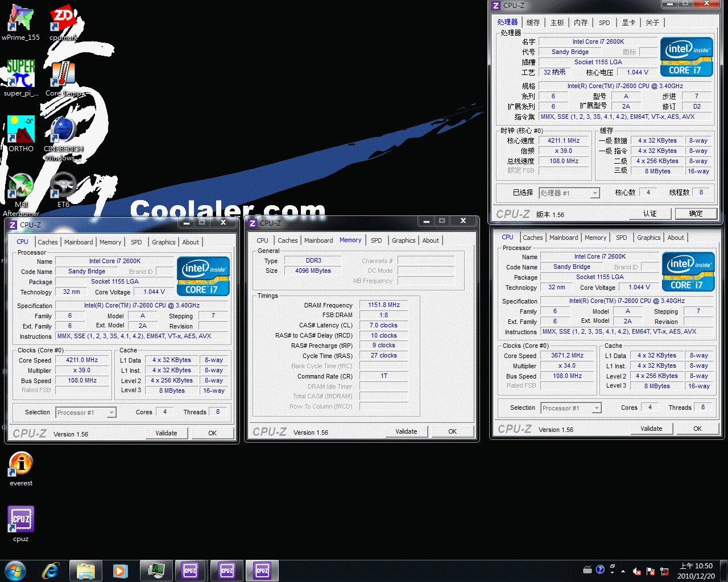Click the memory Size value 4096 MBytes
The height and width of the screenshot is (582, 728).
[313, 271]
